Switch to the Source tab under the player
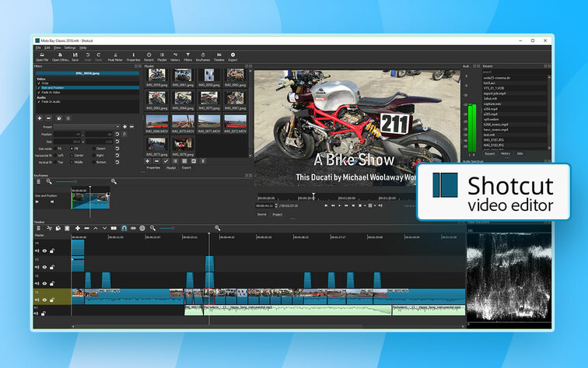The width and height of the screenshot is (588, 368). pyautogui.click(x=262, y=215)
